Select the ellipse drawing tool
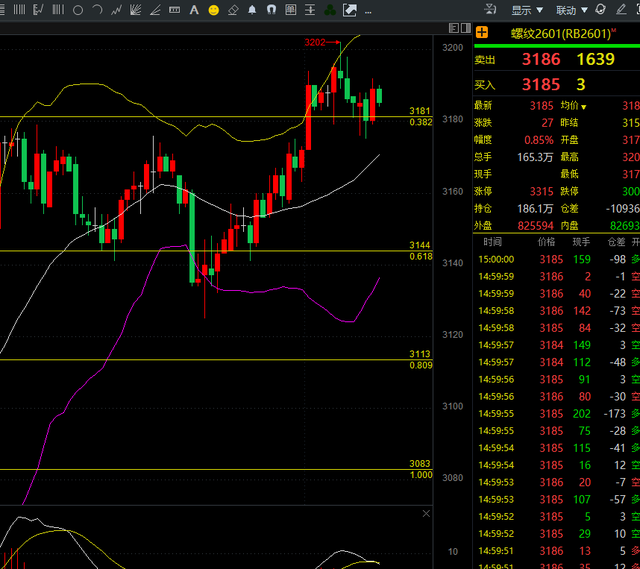Image resolution: width=640 pixels, height=569 pixels. [78, 10]
